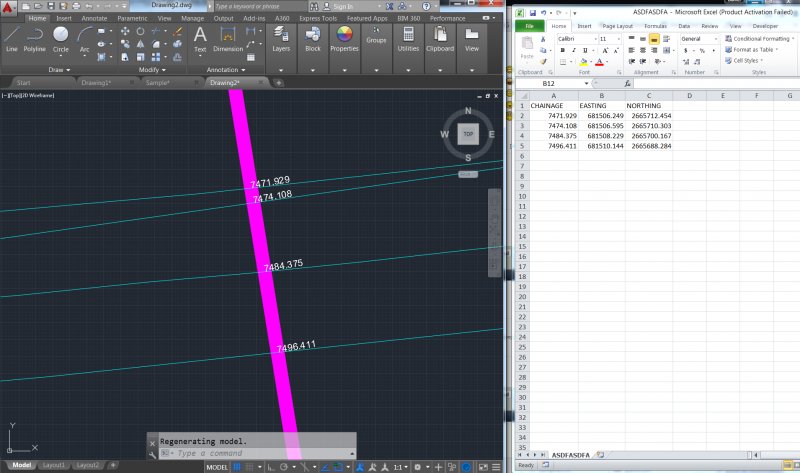The image size is (800, 473).
Task: Switch to AutoCAD Insert ribbon tab
Action: click(64, 18)
